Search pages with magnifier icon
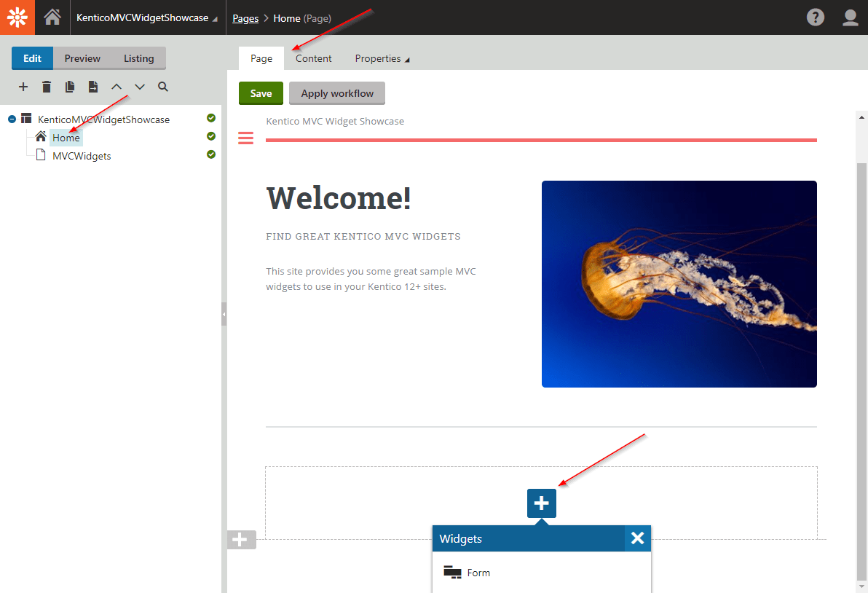868x593 pixels. [x=163, y=87]
